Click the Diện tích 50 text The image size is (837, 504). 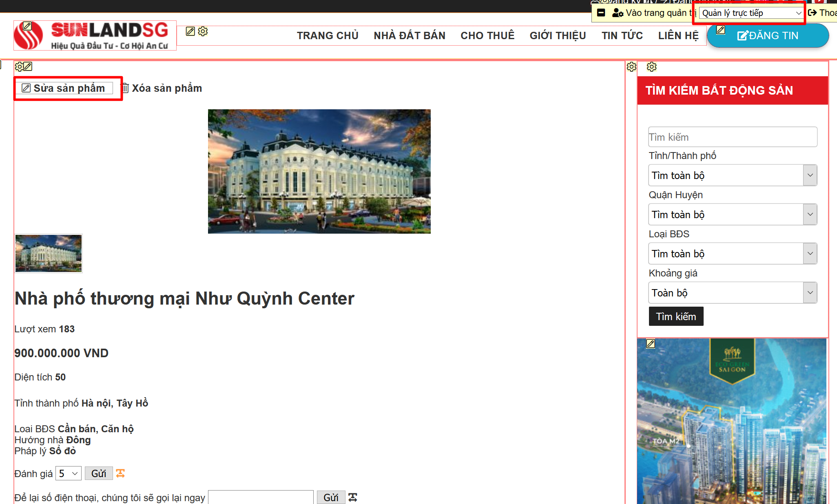coord(40,377)
